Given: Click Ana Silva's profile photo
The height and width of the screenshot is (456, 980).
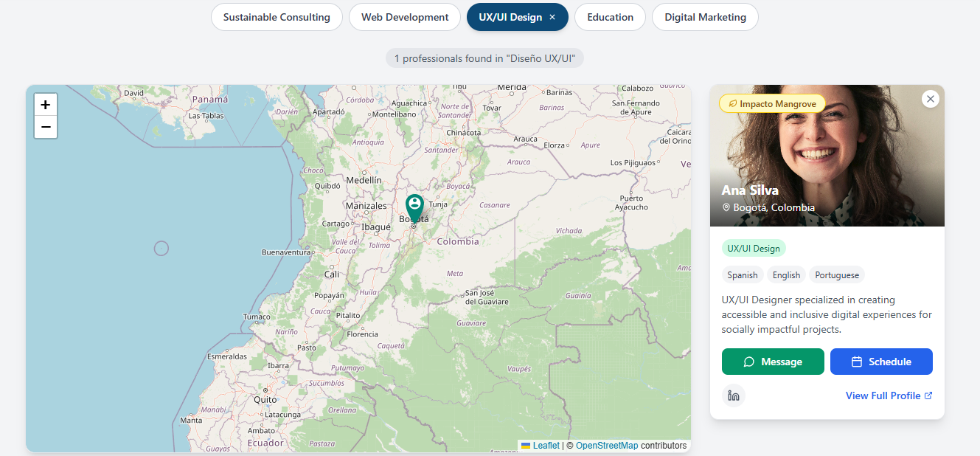Looking at the screenshot, I should click(x=827, y=156).
